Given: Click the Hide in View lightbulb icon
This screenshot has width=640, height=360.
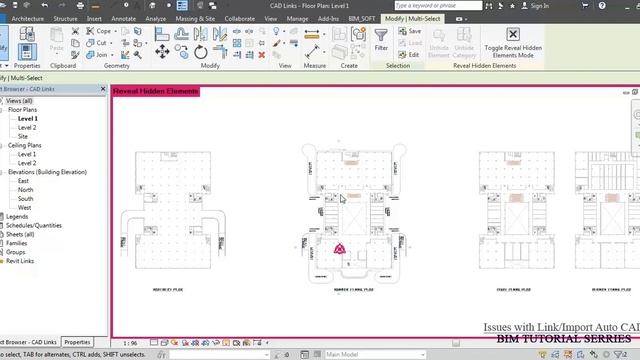Looking at the screenshot, I should coord(276,31).
